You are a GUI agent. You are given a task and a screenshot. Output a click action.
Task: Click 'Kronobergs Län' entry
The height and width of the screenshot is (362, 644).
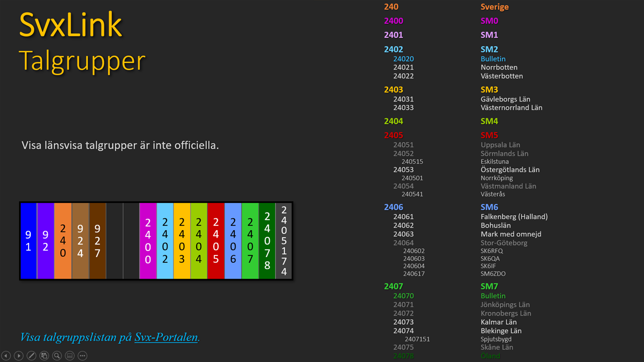pyautogui.click(x=506, y=313)
